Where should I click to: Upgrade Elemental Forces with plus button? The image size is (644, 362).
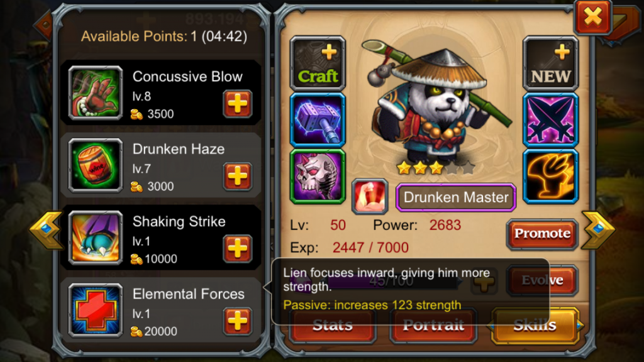click(x=238, y=321)
